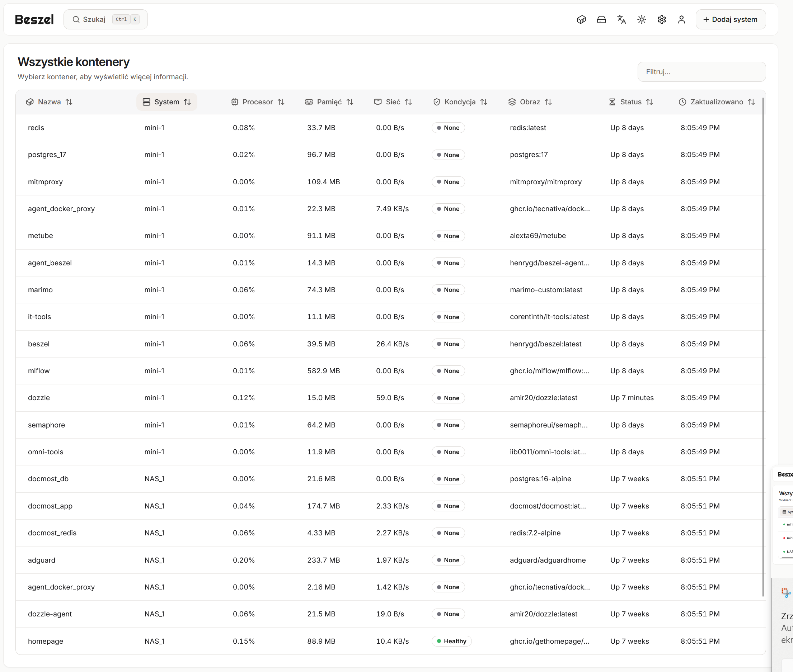Toggle the light/dark theme sun icon
Viewport: 793px width, 672px height.
coord(642,19)
